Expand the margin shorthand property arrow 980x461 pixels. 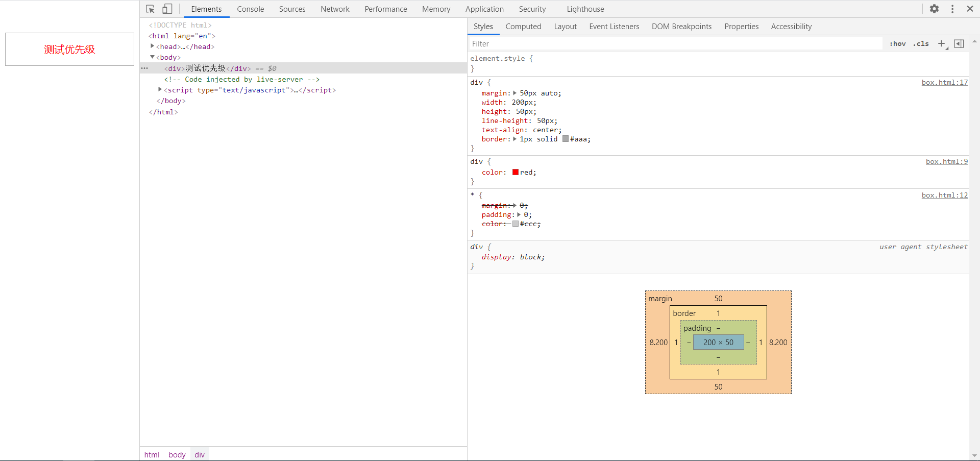point(515,93)
